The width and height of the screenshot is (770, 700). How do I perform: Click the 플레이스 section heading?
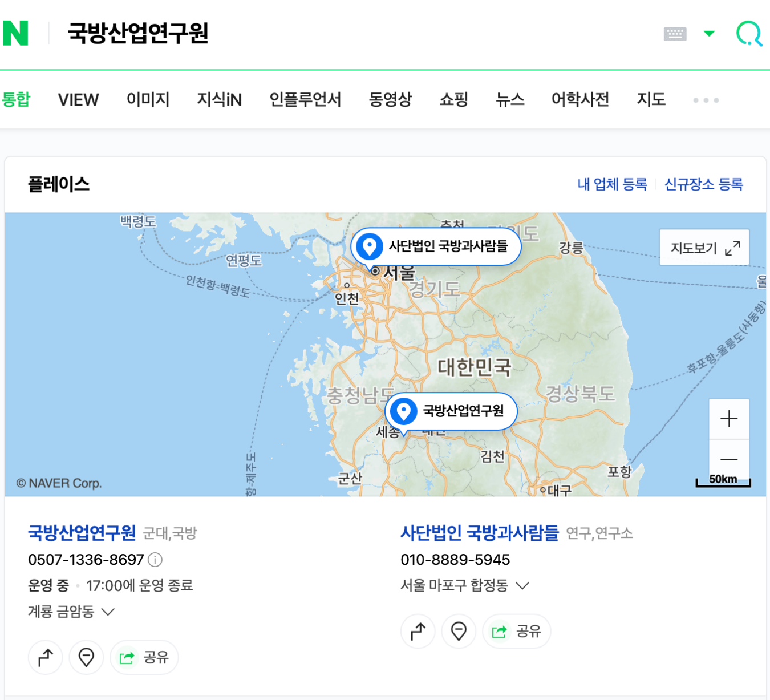point(59,184)
